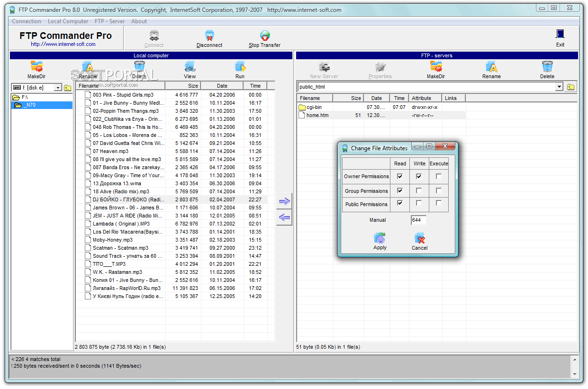Click the New Server icon

(x=325, y=66)
